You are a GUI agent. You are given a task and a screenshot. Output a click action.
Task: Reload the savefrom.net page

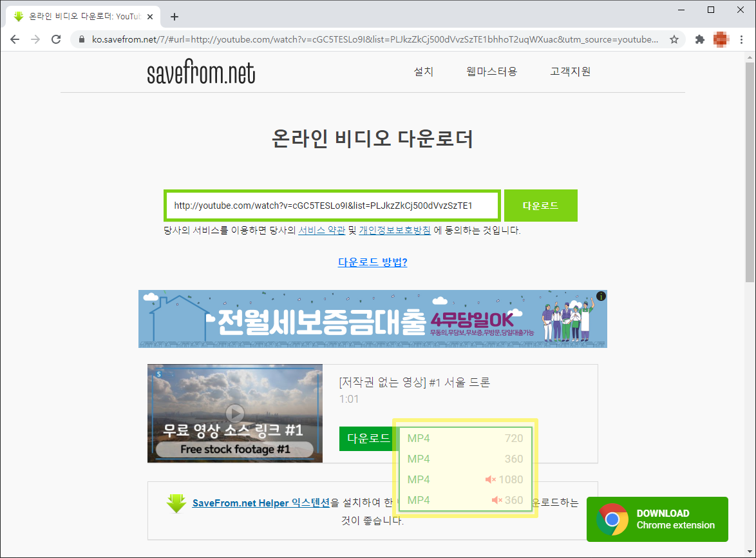click(x=56, y=39)
